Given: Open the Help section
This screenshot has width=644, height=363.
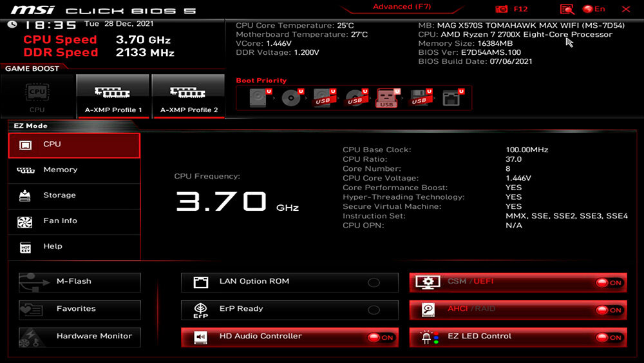Looking at the screenshot, I should tap(74, 247).
